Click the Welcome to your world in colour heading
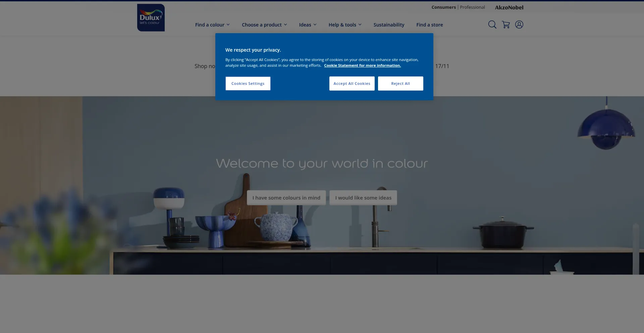This screenshot has height=333, width=644. pos(322,164)
